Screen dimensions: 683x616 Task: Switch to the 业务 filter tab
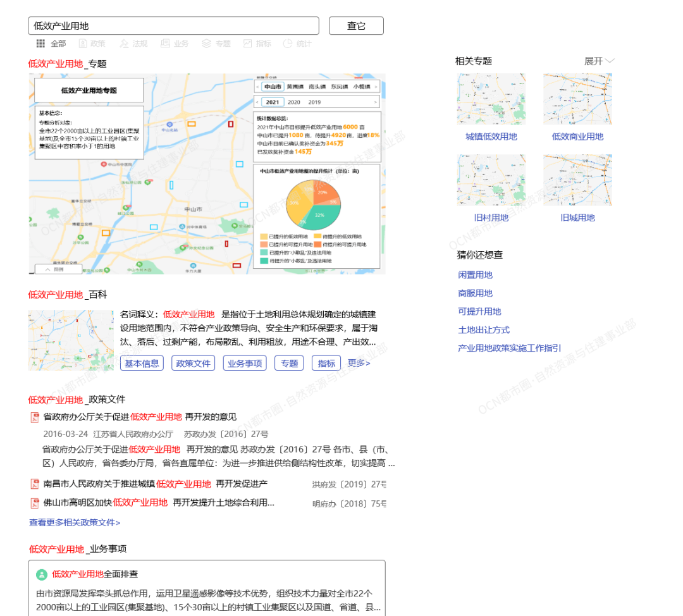(x=175, y=44)
